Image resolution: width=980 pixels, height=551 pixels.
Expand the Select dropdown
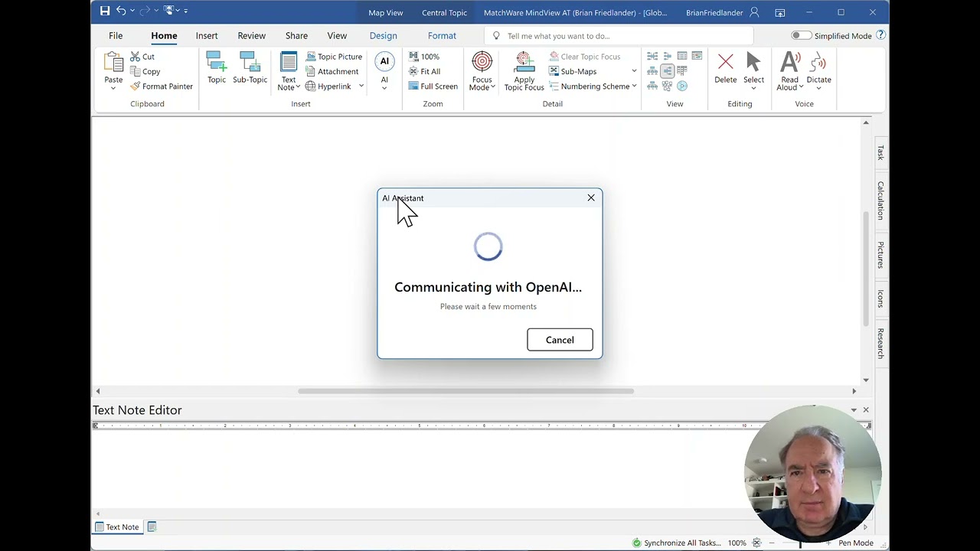(753, 88)
